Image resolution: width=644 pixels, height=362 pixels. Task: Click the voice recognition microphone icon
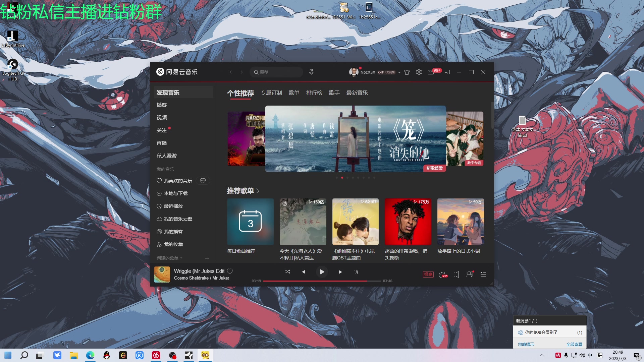coord(311,72)
